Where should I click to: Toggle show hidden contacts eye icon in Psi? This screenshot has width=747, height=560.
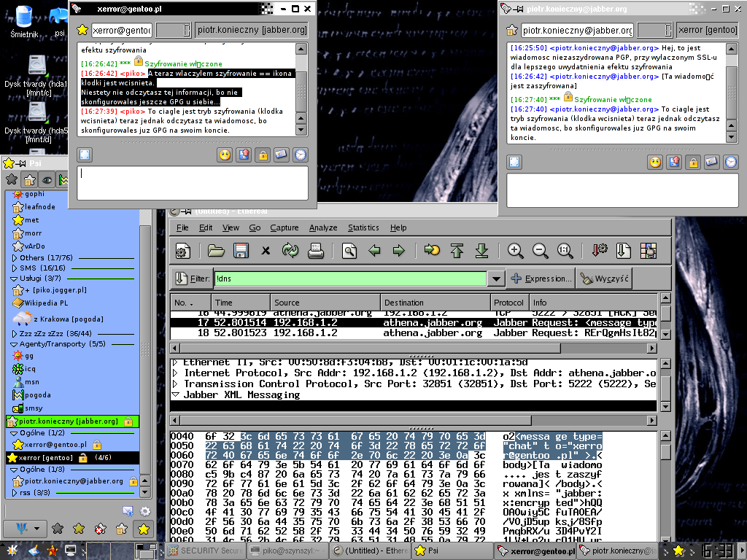pyautogui.click(x=47, y=180)
